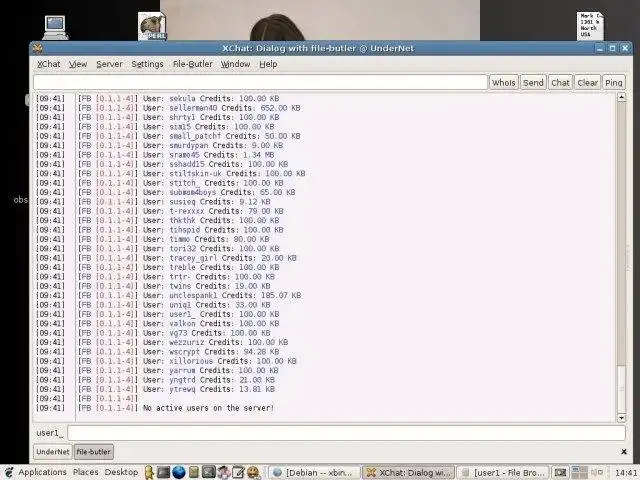Switch to user1 - File Browser taskbar window
Image resolution: width=640 pixels, height=480 pixels.
point(503,473)
